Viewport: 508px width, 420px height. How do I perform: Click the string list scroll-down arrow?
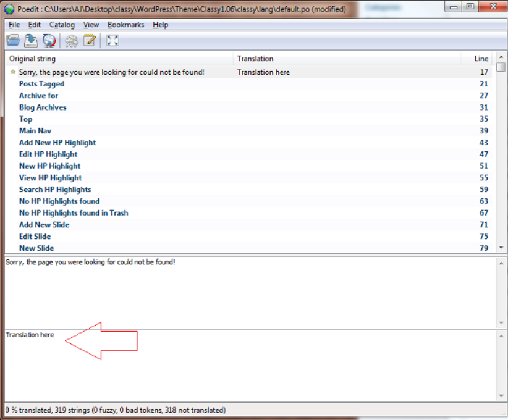[x=501, y=248]
